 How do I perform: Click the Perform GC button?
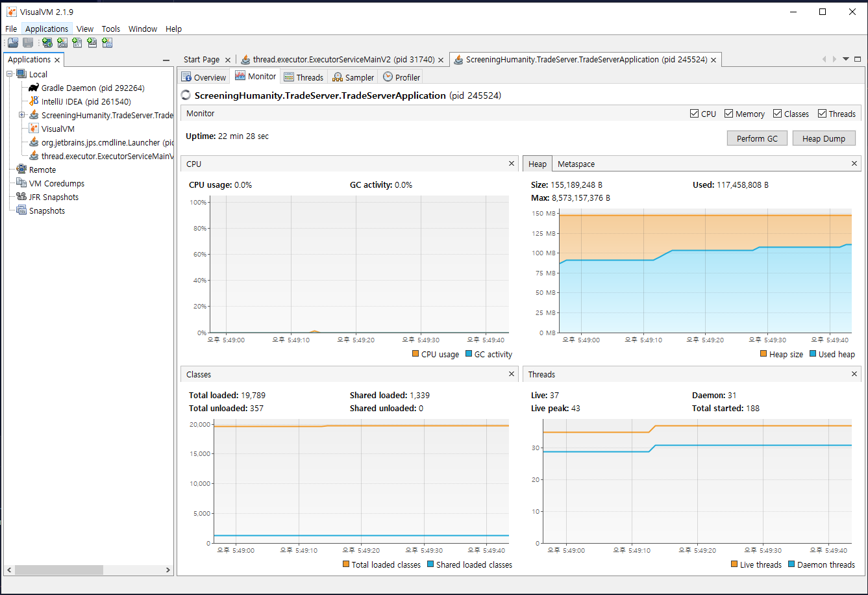coord(757,138)
